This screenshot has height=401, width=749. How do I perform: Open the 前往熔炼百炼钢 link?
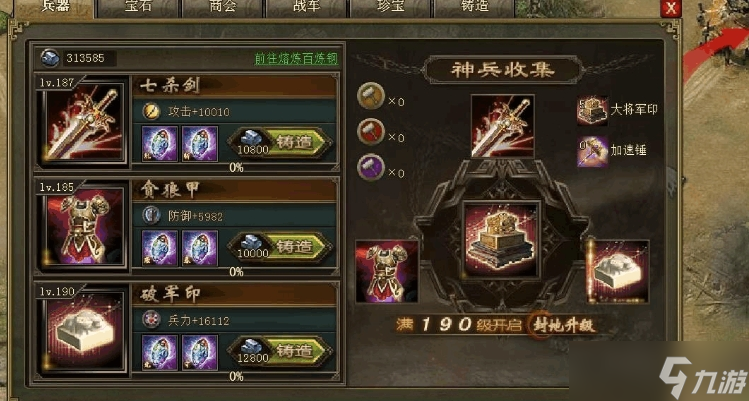[296, 58]
